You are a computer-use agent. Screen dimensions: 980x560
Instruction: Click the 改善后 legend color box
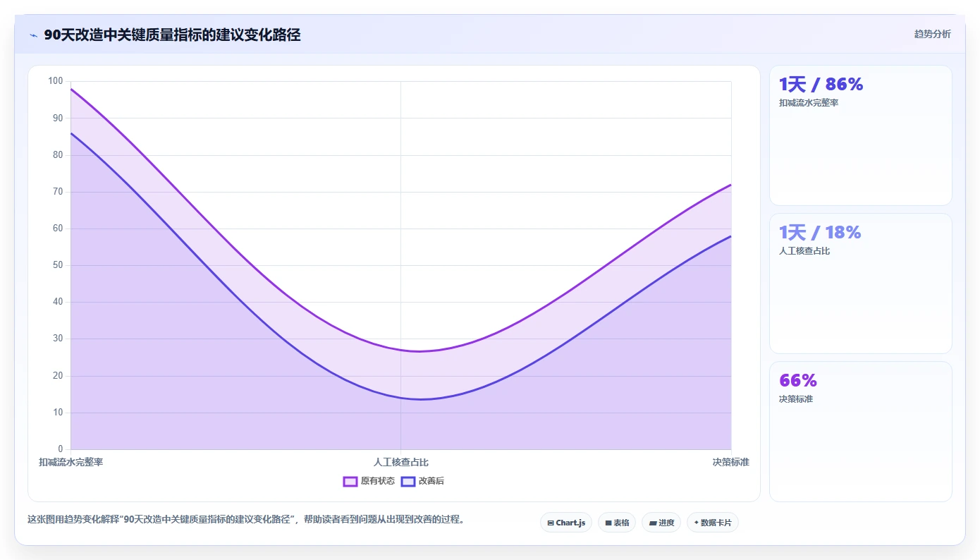pos(408,481)
